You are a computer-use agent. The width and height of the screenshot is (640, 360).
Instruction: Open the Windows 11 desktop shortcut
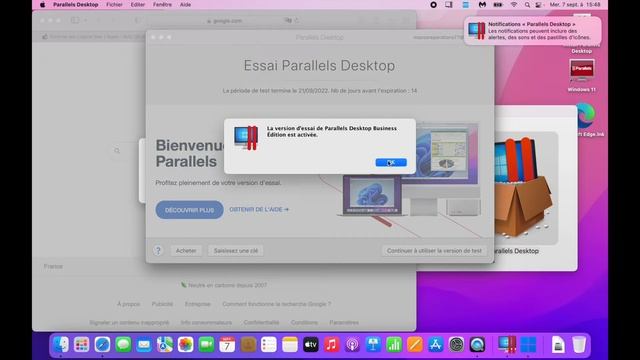pos(582,76)
